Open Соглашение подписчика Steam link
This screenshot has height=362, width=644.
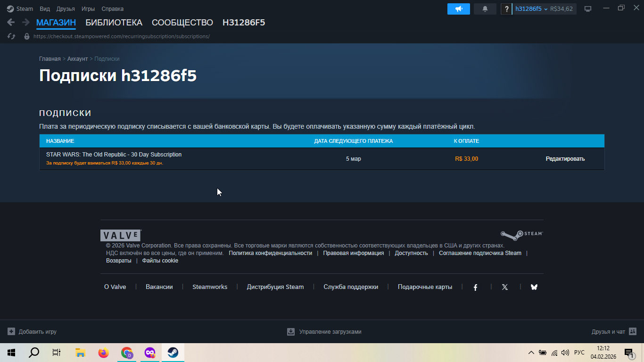coord(480,253)
